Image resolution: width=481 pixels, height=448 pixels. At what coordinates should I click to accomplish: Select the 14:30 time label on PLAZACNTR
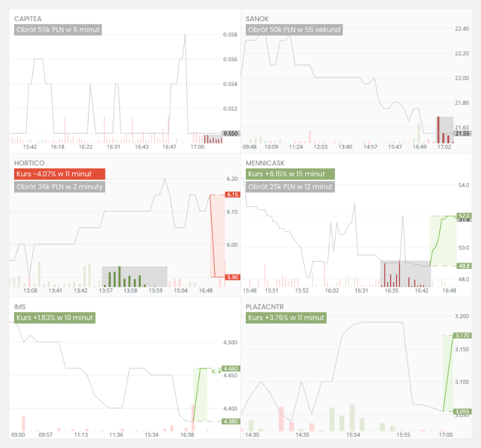252,435
